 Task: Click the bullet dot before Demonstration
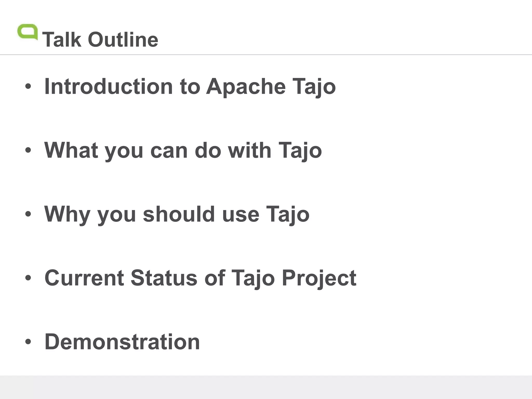pos(28,342)
